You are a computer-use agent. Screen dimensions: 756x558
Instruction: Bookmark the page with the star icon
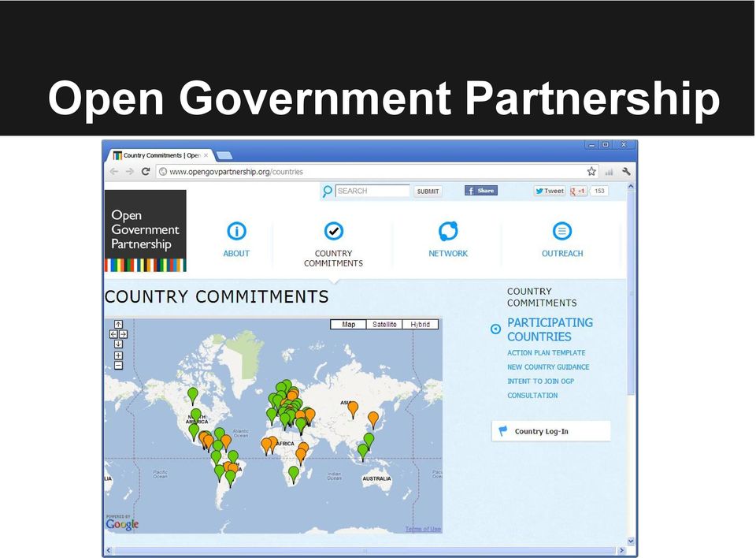coord(591,171)
